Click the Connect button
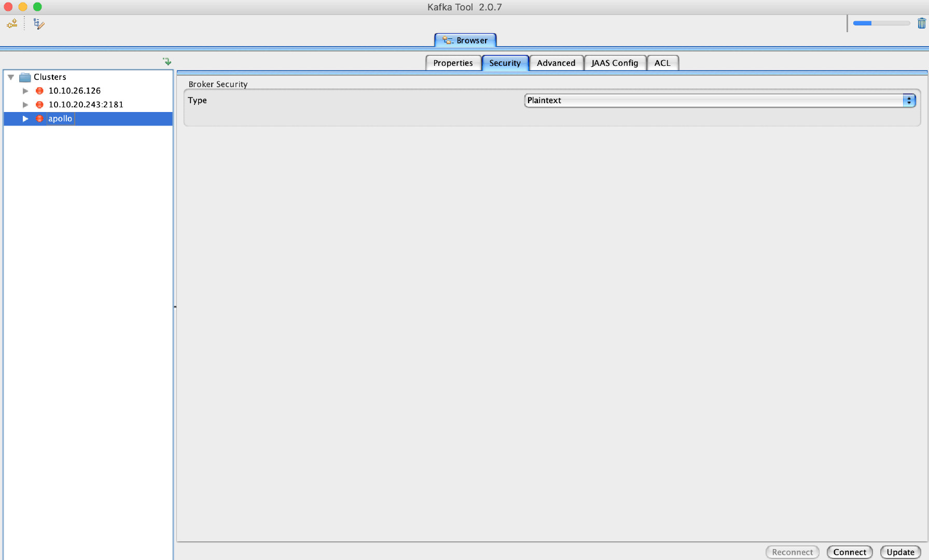The width and height of the screenshot is (929, 560). pyautogui.click(x=850, y=552)
